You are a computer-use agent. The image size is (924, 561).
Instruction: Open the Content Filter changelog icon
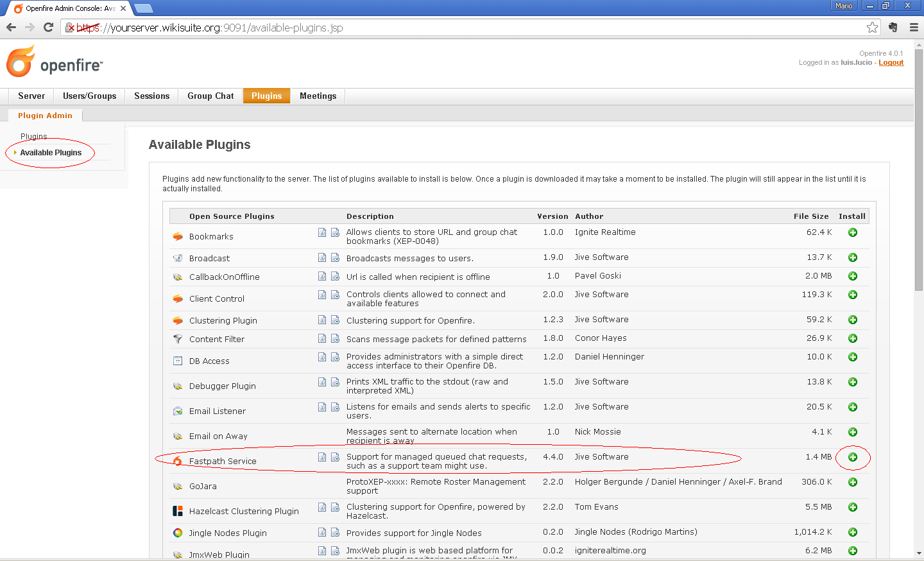[335, 338]
